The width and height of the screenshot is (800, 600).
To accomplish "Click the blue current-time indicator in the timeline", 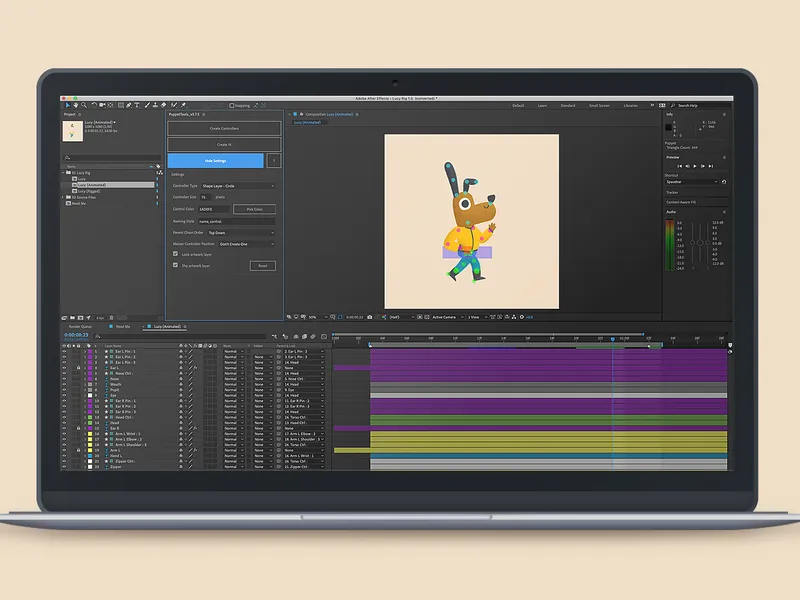I will tap(612, 339).
